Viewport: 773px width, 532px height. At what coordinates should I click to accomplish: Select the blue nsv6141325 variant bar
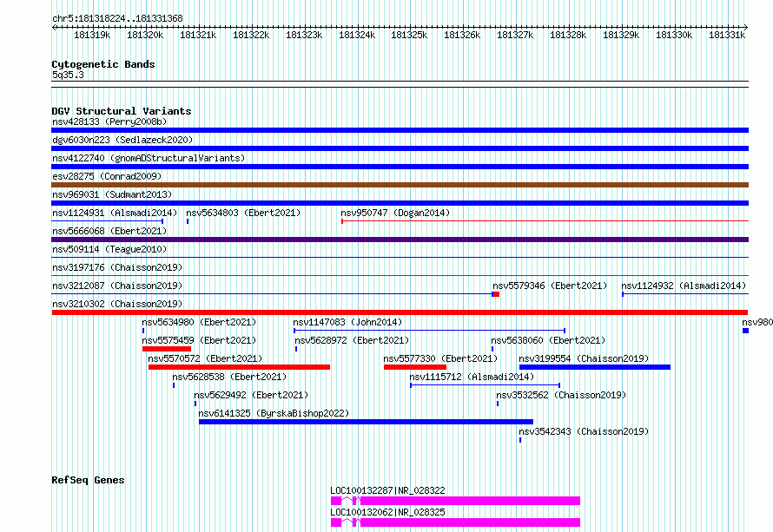tap(367, 422)
